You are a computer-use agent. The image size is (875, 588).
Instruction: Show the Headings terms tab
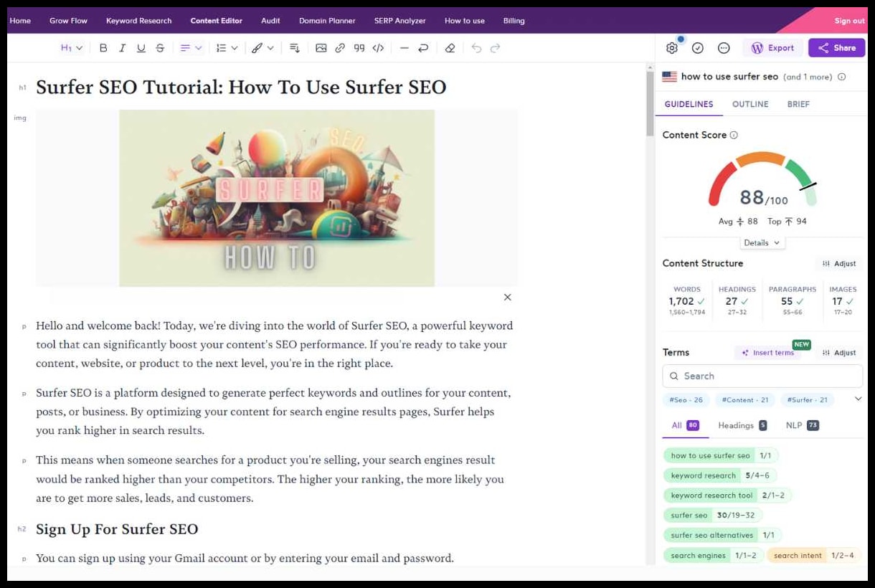tap(742, 425)
